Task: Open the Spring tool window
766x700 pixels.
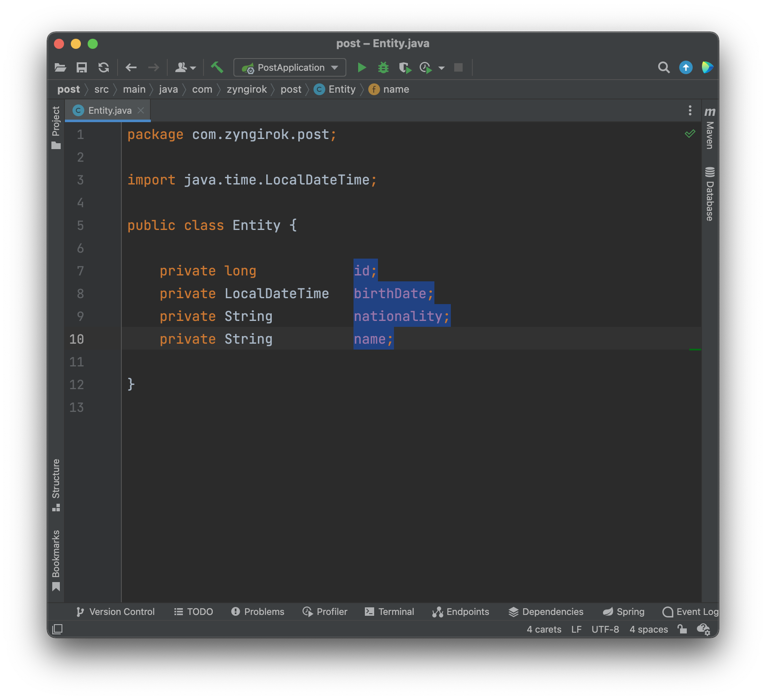Action: point(624,612)
